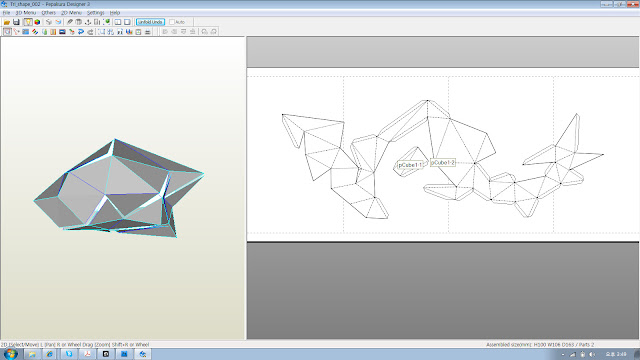
Task: Click the blue-orange 3D model icon next to gray cube
Action: (x=58, y=22)
